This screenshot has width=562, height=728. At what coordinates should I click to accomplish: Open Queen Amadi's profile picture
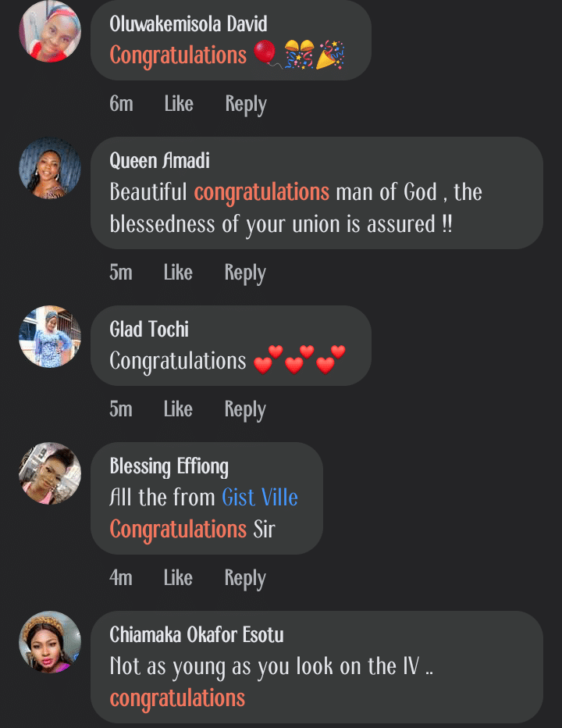pos(50,169)
